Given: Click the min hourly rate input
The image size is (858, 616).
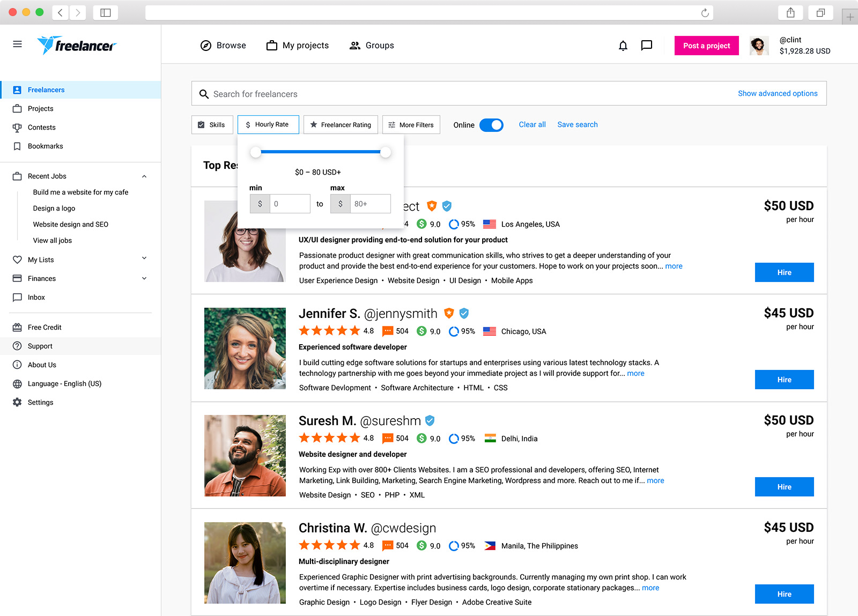Looking at the screenshot, I should 290,204.
